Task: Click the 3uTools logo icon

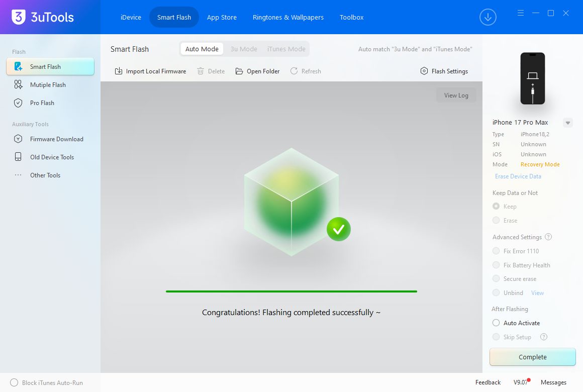Action: pos(19,17)
